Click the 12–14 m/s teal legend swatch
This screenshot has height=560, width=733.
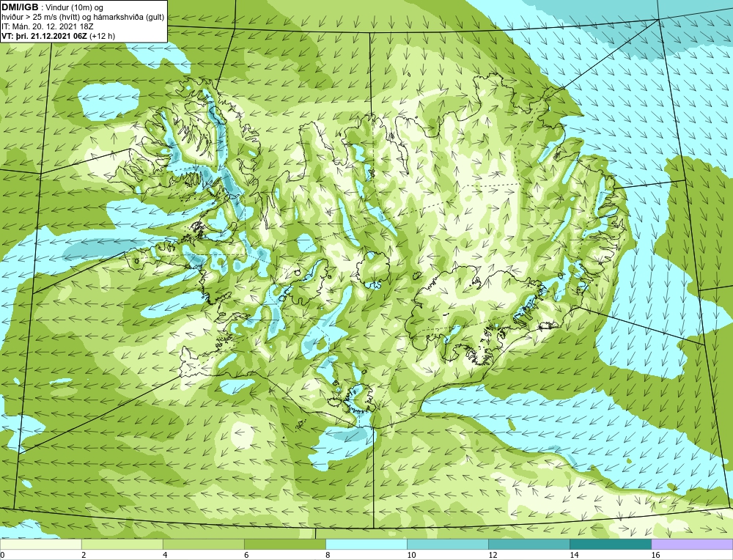(x=528, y=544)
